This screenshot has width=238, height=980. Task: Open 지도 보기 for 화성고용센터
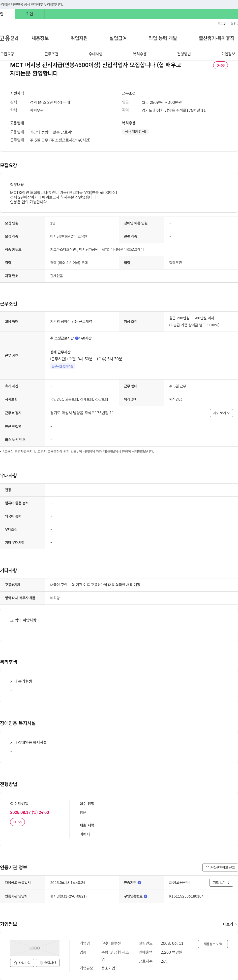[221, 883]
